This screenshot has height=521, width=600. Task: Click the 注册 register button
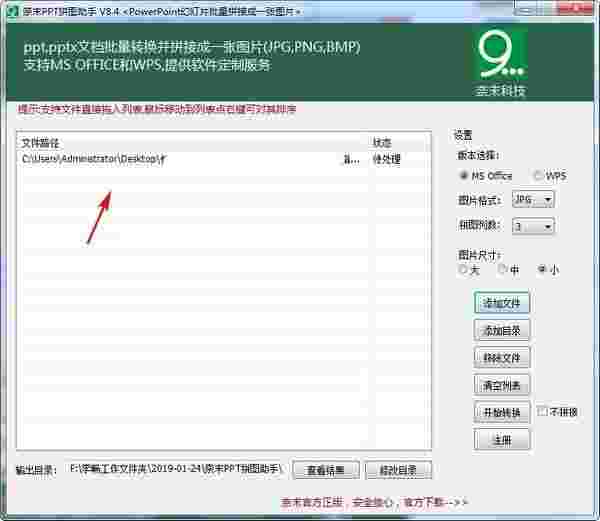point(502,440)
